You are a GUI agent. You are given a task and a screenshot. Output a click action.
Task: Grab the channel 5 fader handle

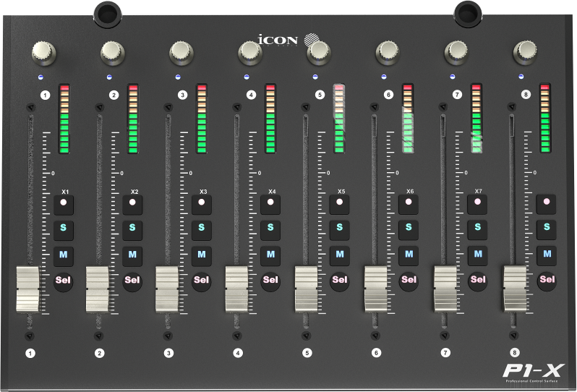coord(306,289)
